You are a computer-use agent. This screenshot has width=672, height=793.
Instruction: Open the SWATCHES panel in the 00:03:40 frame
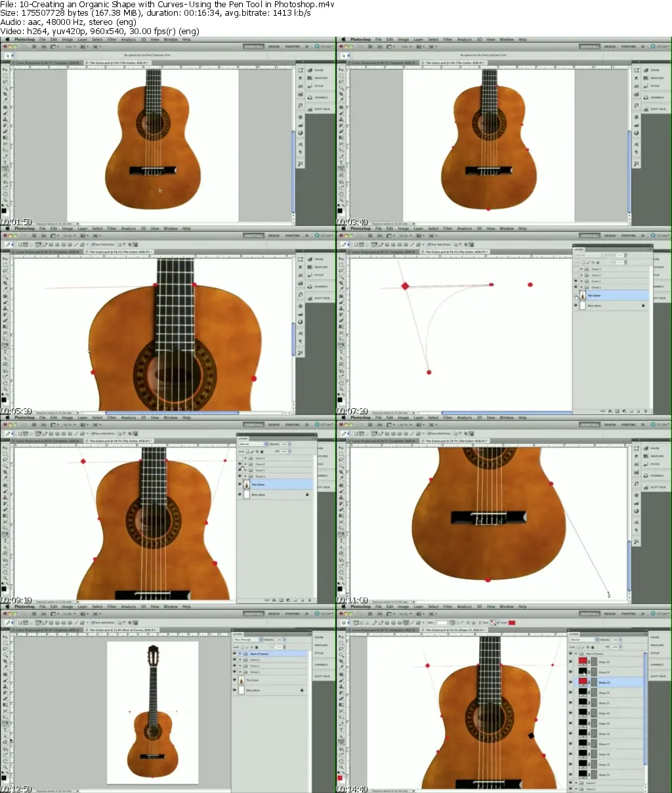coord(656,78)
